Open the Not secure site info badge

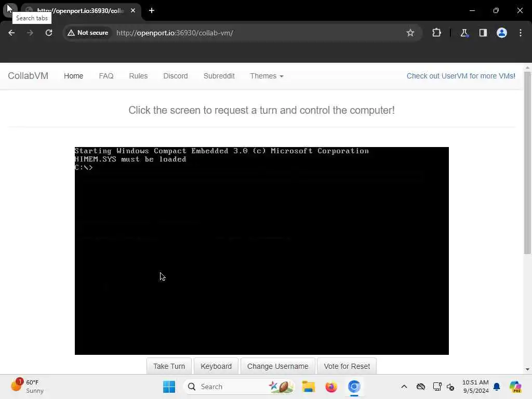[x=88, y=33]
